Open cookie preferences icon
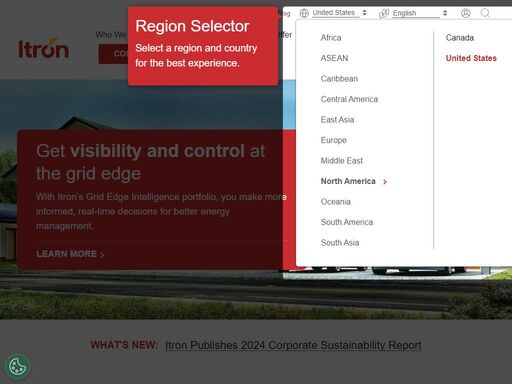 pyautogui.click(x=17, y=367)
